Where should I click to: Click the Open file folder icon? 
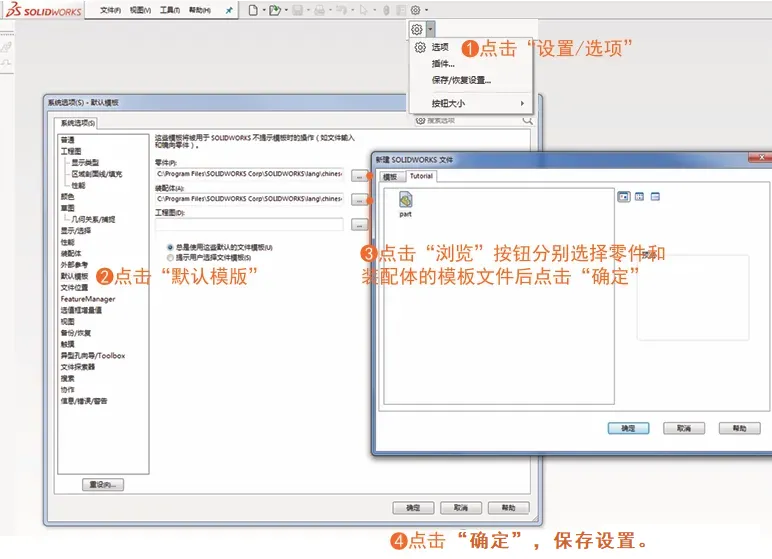[275, 10]
